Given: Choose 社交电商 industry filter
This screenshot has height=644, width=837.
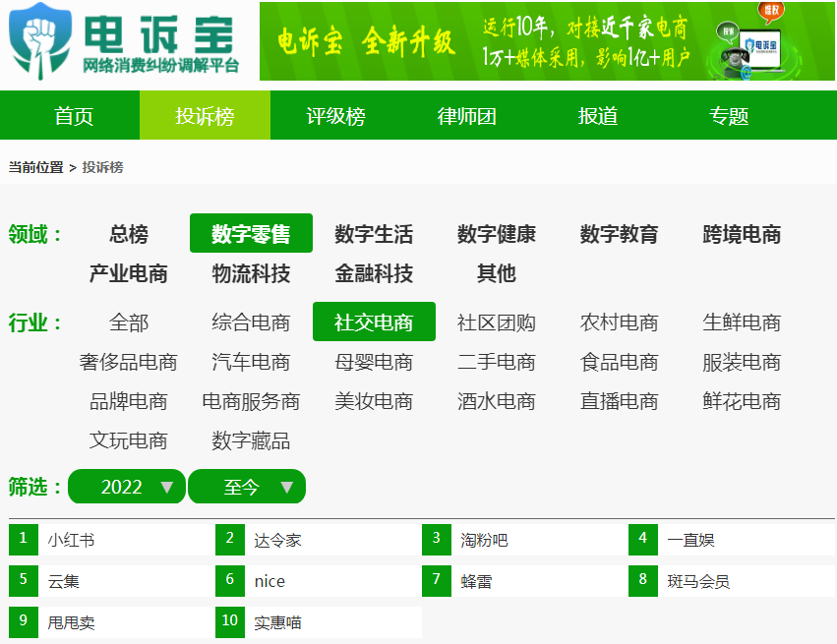Looking at the screenshot, I should coord(374,322).
